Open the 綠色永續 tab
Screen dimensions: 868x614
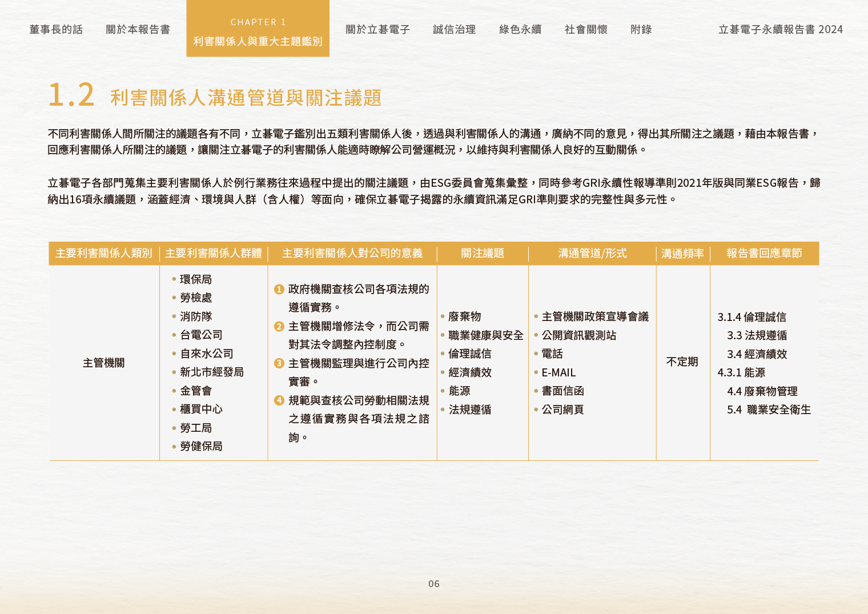click(520, 29)
